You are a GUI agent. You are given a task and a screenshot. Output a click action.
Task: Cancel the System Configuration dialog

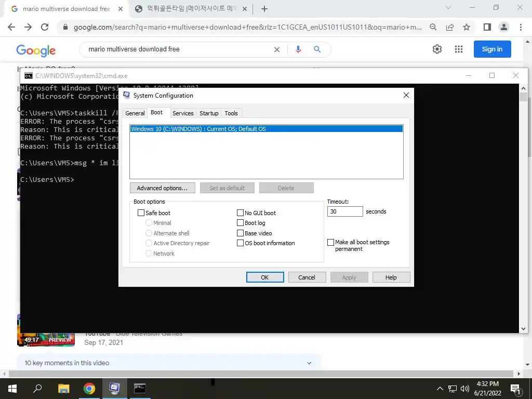307,277
